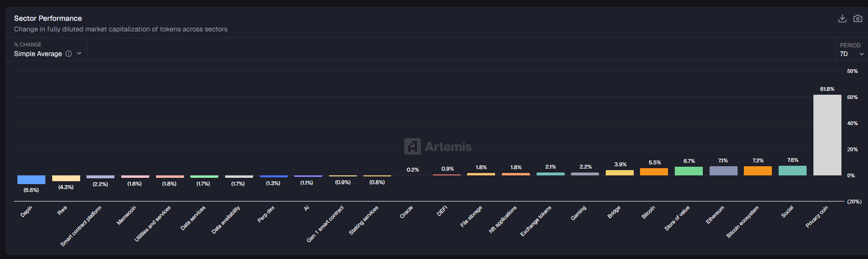The height and width of the screenshot is (259, 868).
Task: Expand the period selector chevron
Action: [x=861, y=54]
